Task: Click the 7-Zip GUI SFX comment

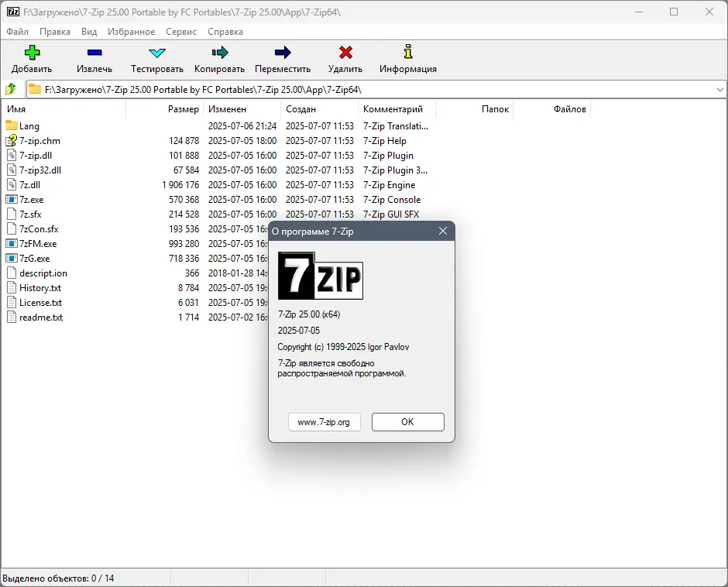Action: tap(391, 215)
